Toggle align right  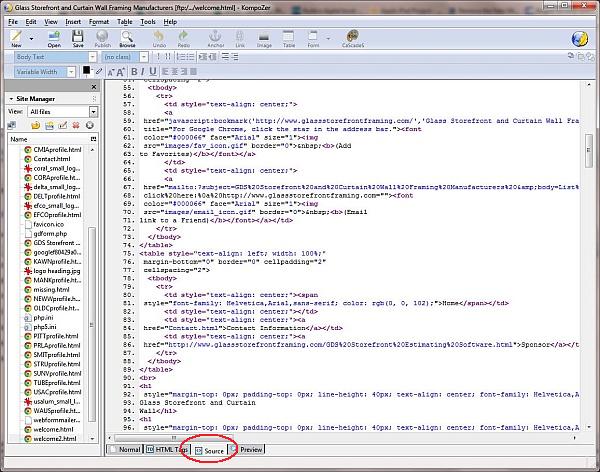[x=184, y=72]
